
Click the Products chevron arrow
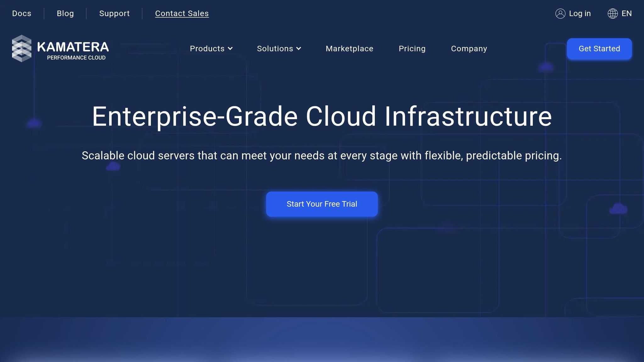click(230, 49)
